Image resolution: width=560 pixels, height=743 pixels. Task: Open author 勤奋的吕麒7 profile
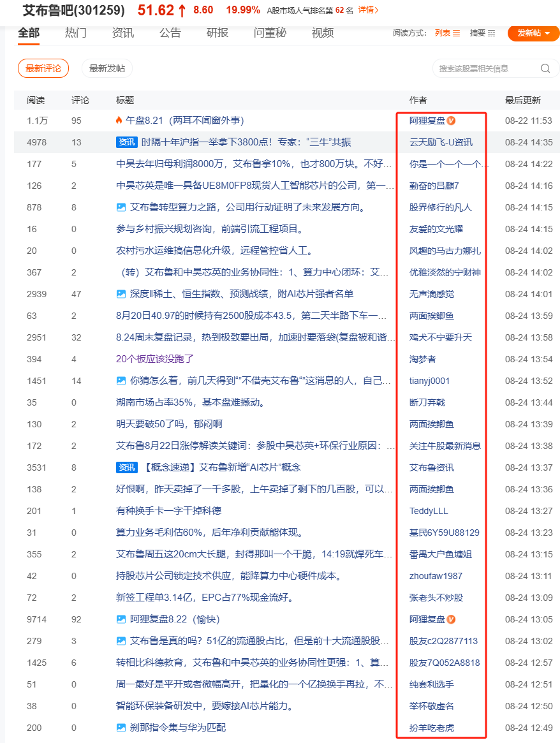coord(434,186)
